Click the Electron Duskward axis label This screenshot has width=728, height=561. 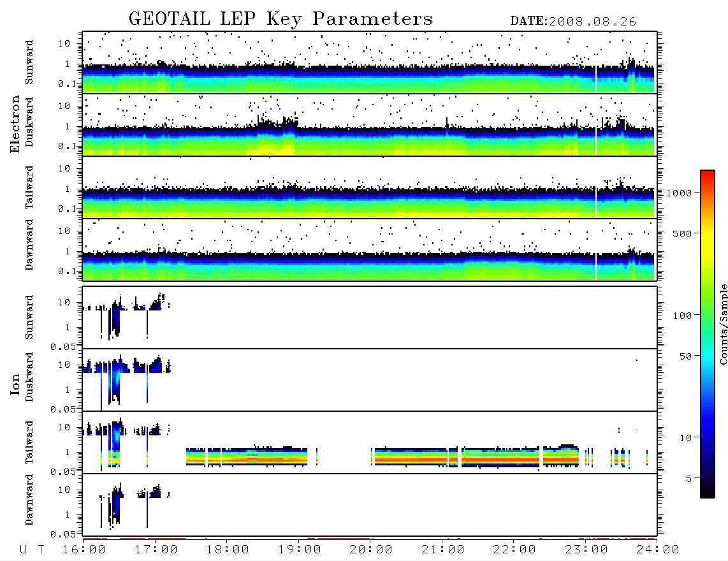coord(29,122)
